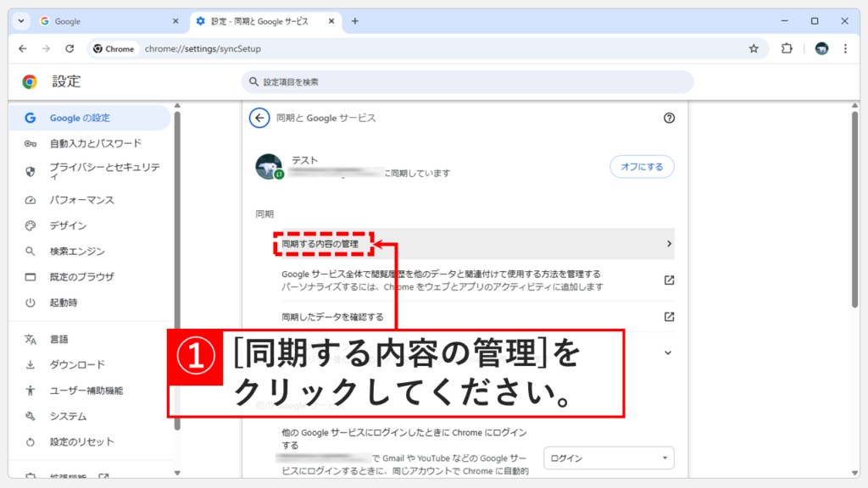Expand the collapsed sync section chevron
868x488 pixels.
[x=668, y=352]
